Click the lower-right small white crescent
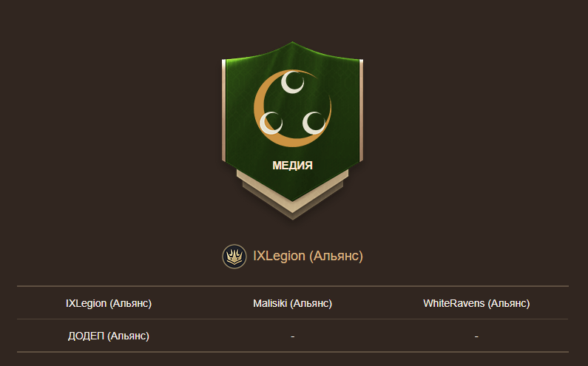The height and width of the screenshot is (366, 588). [314, 123]
